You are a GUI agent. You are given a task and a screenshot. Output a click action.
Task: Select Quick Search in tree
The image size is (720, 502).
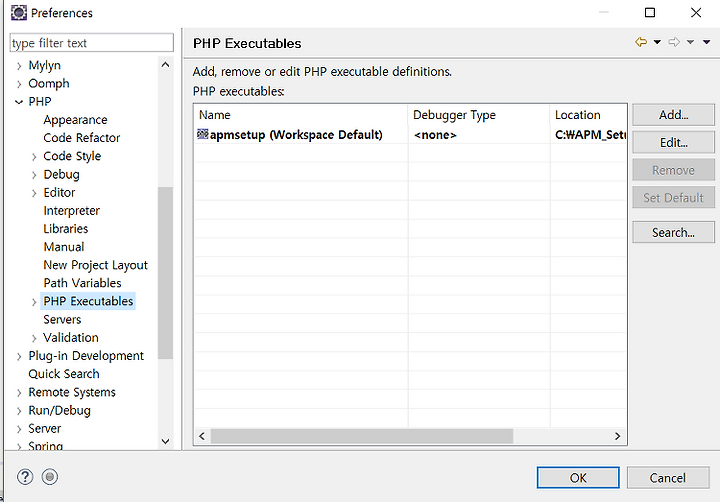pos(64,374)
